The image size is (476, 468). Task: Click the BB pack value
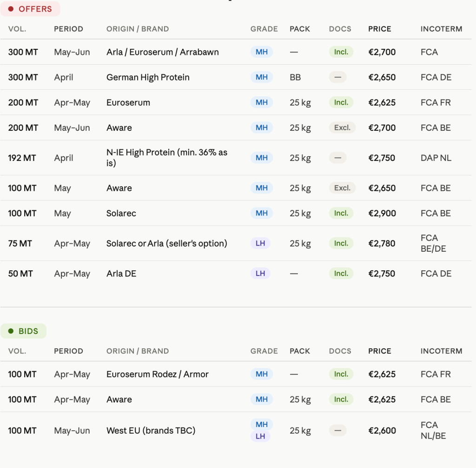(x=295, y=77)
